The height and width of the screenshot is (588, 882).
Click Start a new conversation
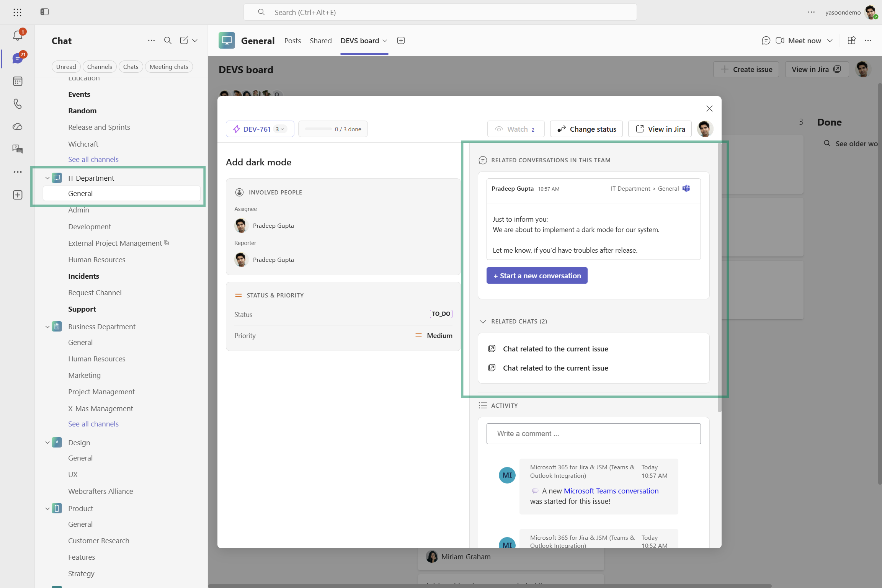point(537,276)
